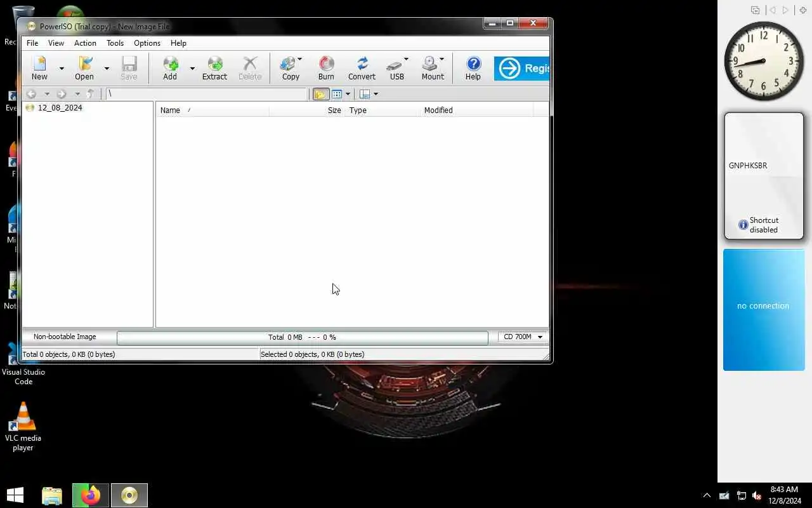812x508 pixels.
Task: Open the Action menu
Action: pos(85,43)
